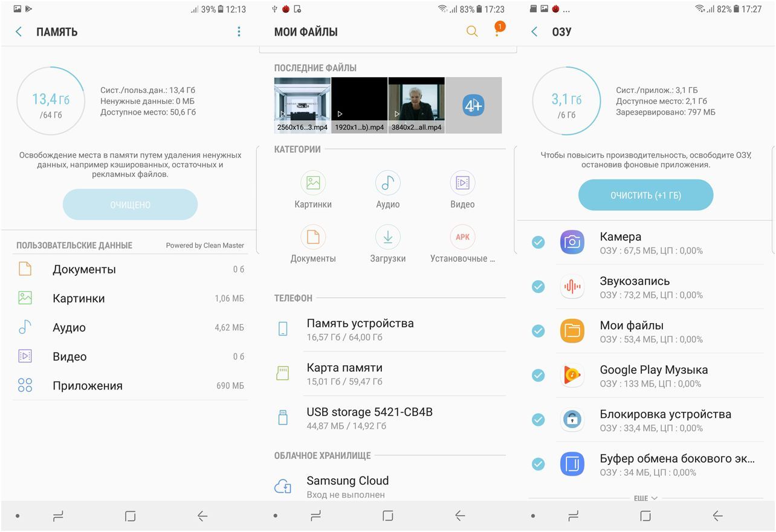
Task: Expand the ЕЩЁ list on ОЗУ screen
Action: (645, 498)
